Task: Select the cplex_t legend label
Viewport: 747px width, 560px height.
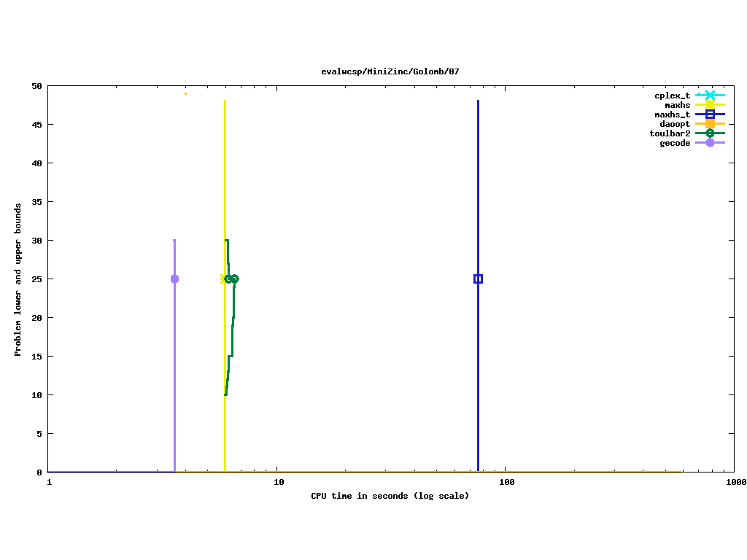Action: point(672,96)
